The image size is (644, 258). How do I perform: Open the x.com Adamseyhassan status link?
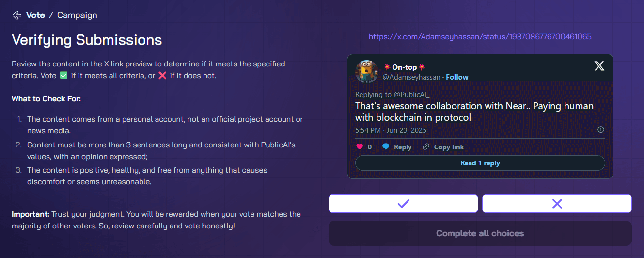[480, 37]
